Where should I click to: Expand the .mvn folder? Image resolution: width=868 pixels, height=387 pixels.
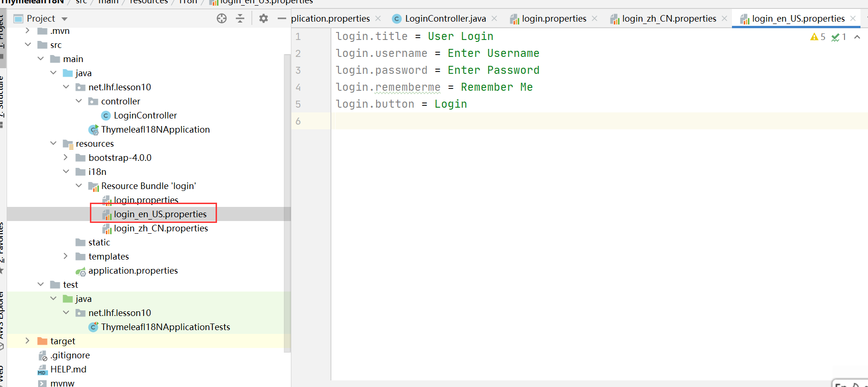pos(27,31)
